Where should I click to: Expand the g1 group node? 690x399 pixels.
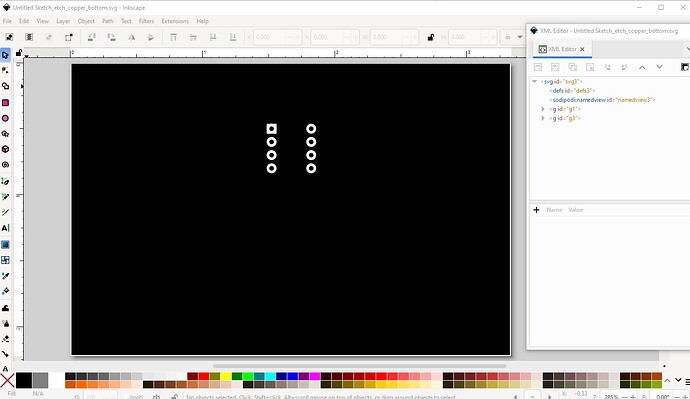click(x=543, y=109)
